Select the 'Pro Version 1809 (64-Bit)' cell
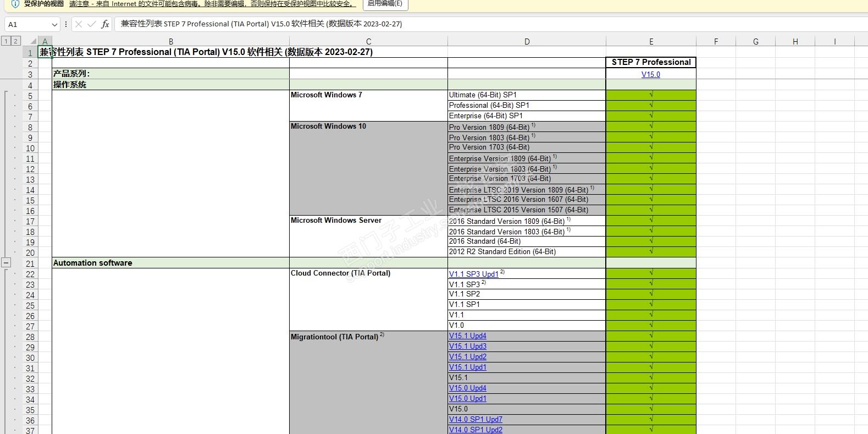 coord(527,127)
